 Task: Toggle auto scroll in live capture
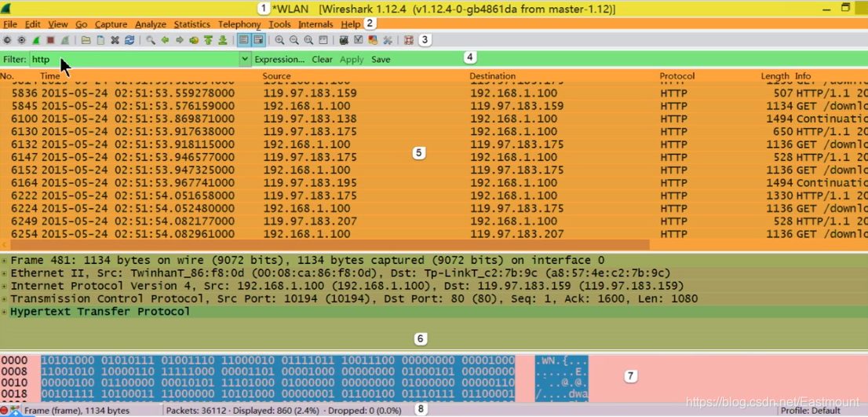[x=258, y=40]
